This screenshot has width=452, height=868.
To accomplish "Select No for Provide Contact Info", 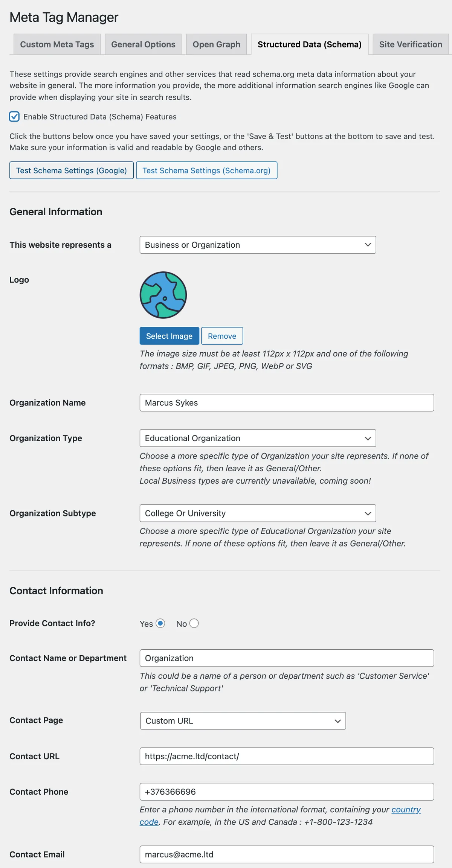I will click(194, 623).
